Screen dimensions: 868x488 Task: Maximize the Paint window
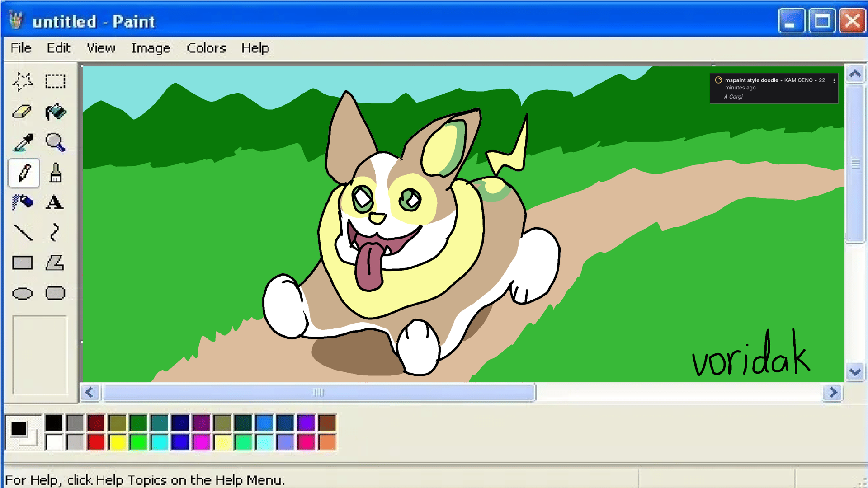[822, 21]
